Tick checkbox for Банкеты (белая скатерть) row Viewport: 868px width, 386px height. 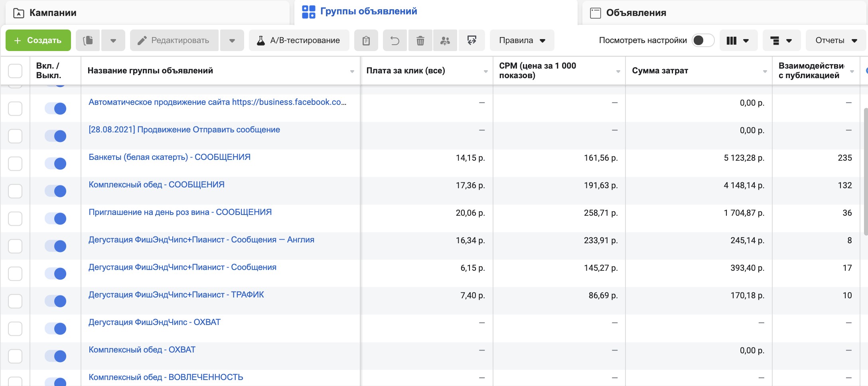pyautogui.click(x=15, y=163)
